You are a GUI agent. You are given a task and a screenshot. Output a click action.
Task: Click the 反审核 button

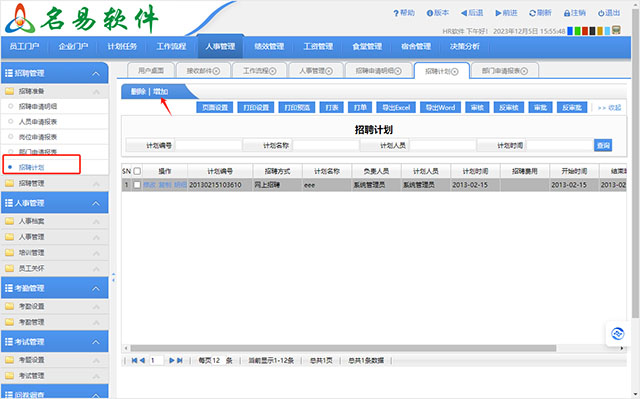(x=509, y=108)
